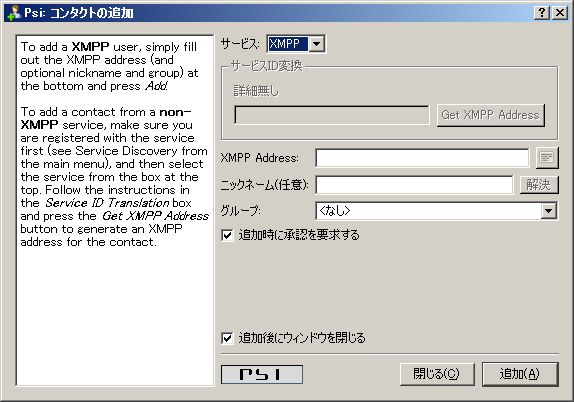
Task: Click the service ID translation text field
Action: point(332,115)
